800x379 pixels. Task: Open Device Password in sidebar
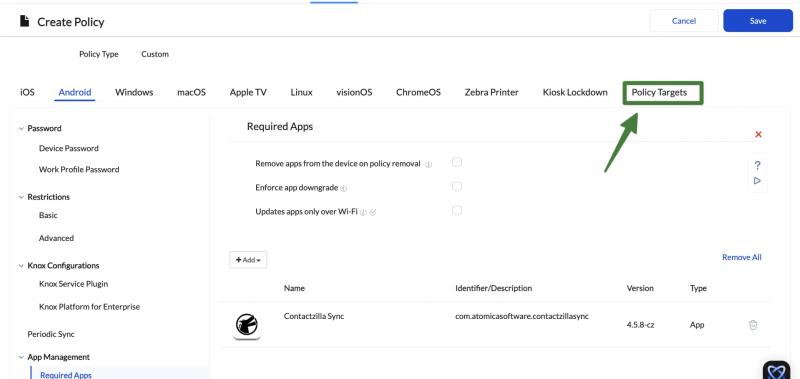(x=69, y=148)
